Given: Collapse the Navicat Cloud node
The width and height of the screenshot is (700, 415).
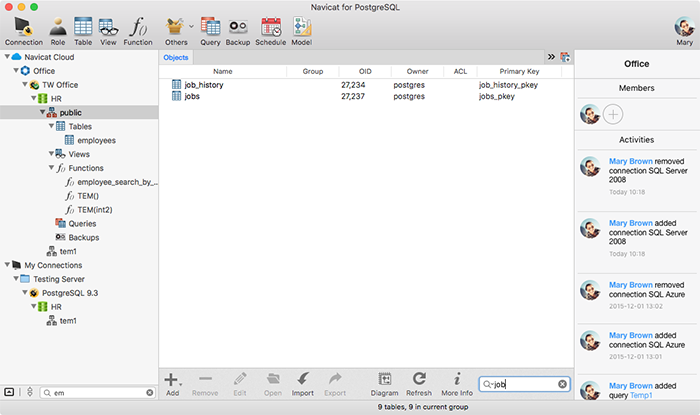Looking at the screenshot, I should tap(7, 57).
